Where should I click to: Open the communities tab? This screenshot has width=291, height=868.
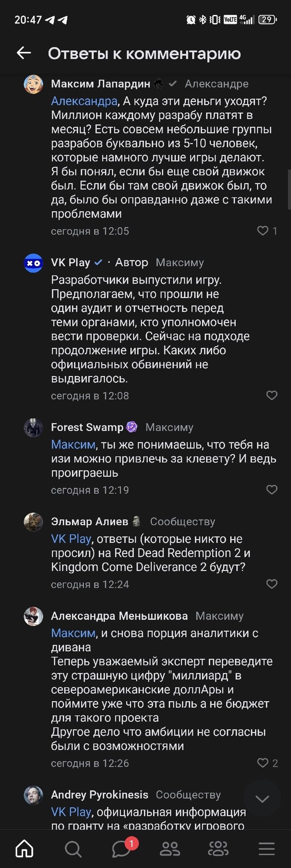click(x=218, y=849)
